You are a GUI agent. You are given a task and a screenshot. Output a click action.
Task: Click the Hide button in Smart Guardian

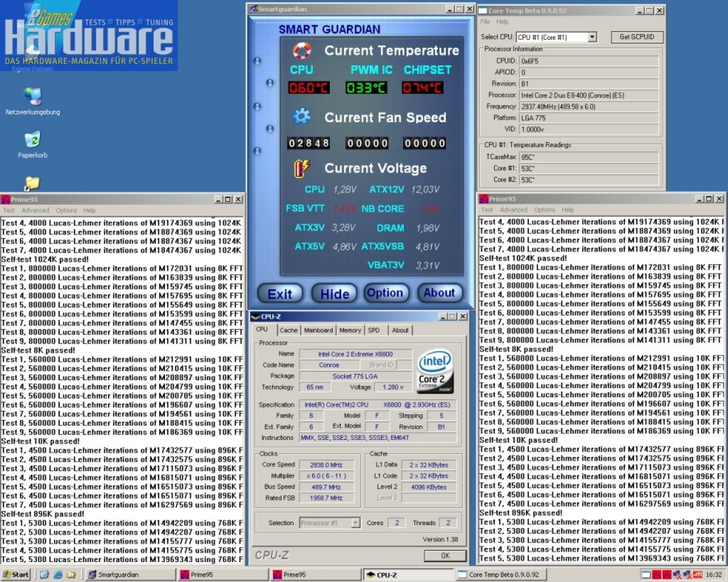[334, 294]
